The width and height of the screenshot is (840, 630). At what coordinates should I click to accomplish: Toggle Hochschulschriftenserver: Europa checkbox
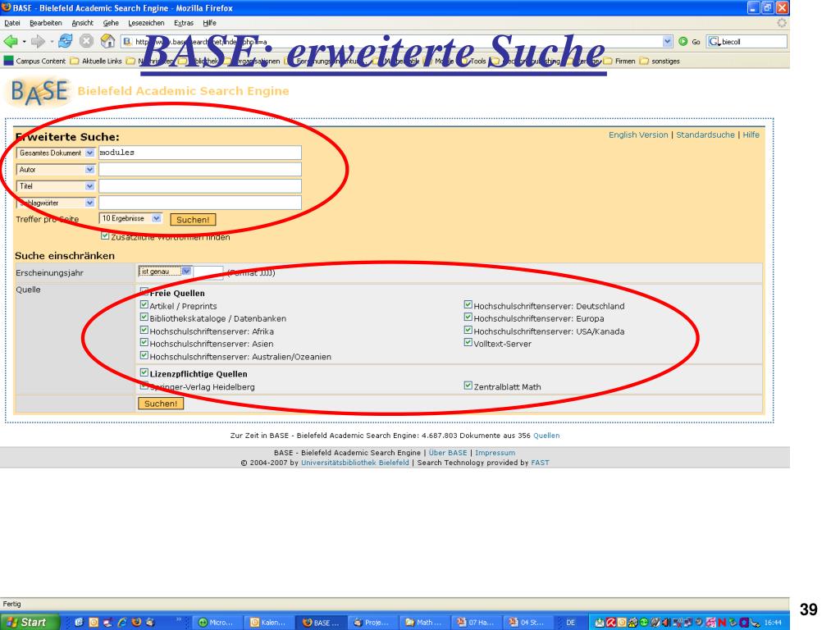468,317
